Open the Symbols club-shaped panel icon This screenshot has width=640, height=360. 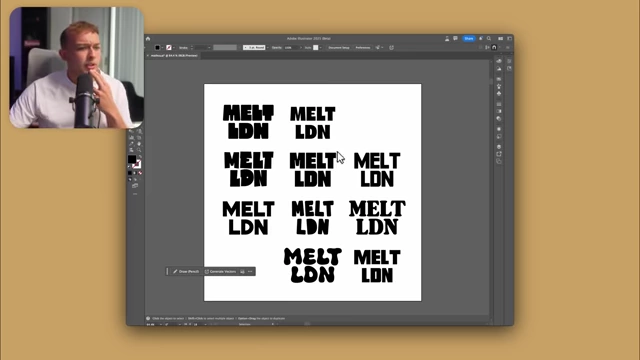point(499,94)
